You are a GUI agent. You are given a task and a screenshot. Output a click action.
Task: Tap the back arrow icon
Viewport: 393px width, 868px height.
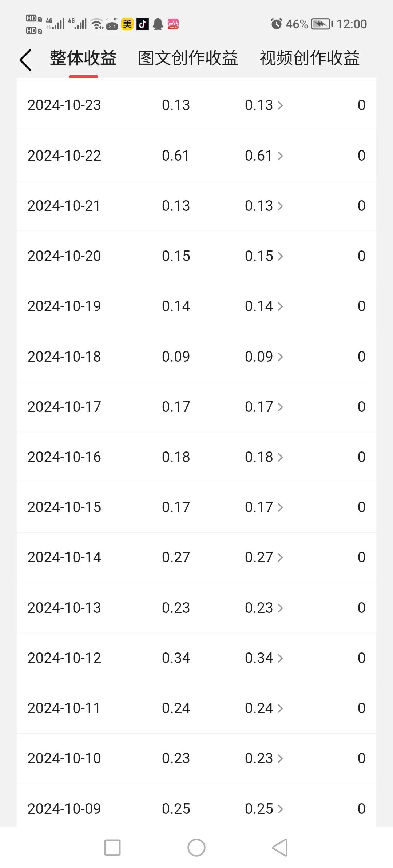tap(25, 60)
